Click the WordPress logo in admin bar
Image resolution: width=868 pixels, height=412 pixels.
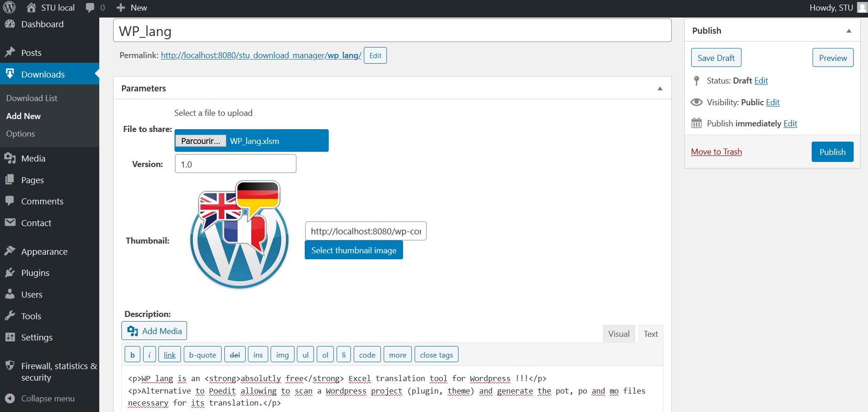click(10, 7)
